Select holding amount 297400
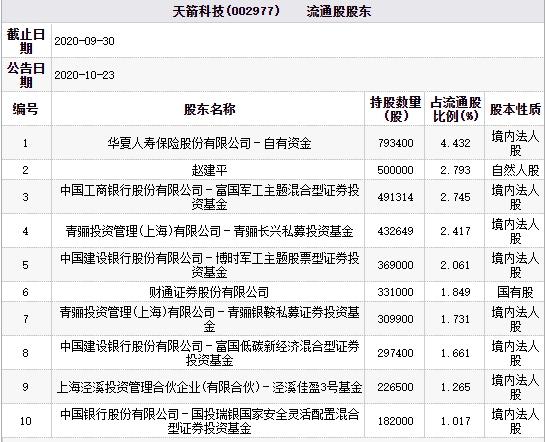Screen dimensions: 546x442 [x=395, y=353]
